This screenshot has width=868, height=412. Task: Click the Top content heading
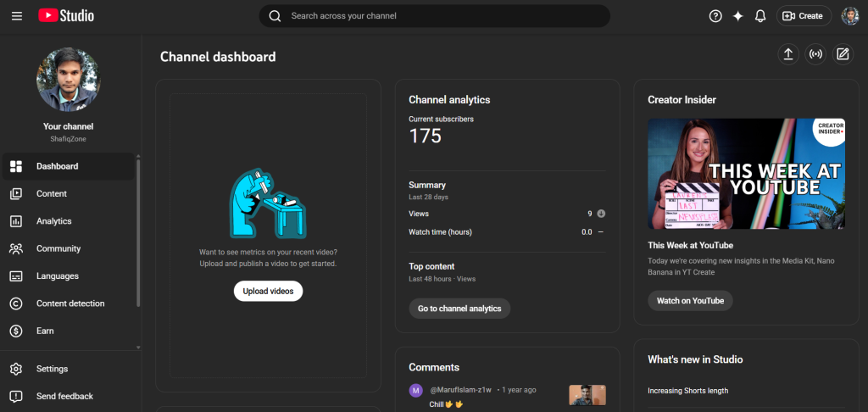coord(431,266)
